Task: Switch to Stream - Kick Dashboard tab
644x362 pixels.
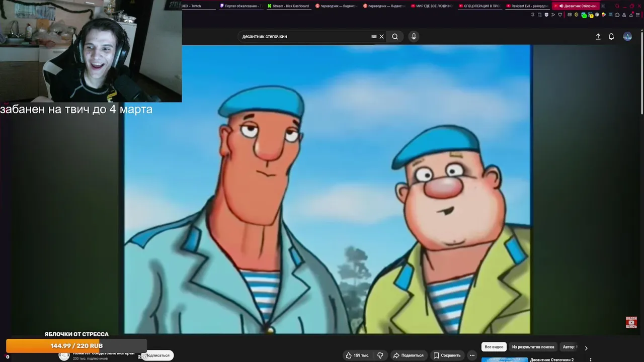Action: pyautogui.click(x=289, y=6)
